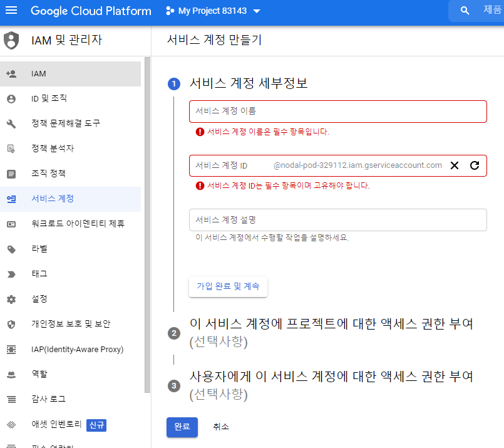Click the gear icon for 설정
Viewport: 504px width, 448px height.
point(11,300)
